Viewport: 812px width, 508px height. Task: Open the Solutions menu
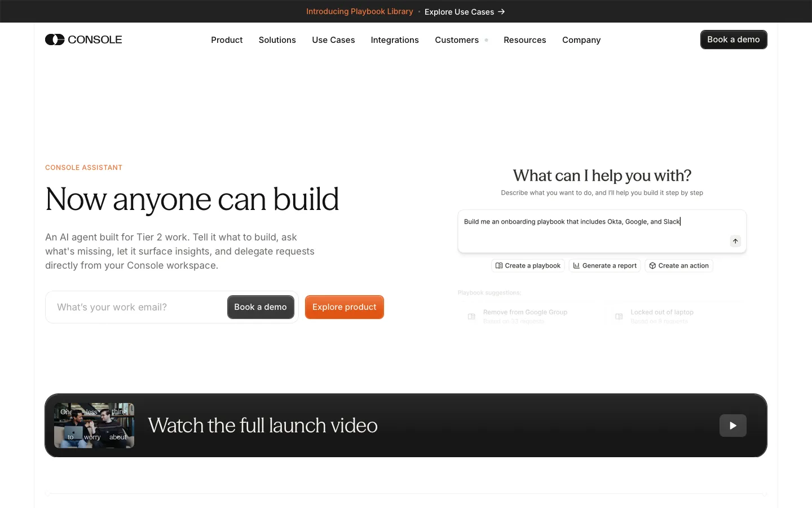(x=277, y=40)
